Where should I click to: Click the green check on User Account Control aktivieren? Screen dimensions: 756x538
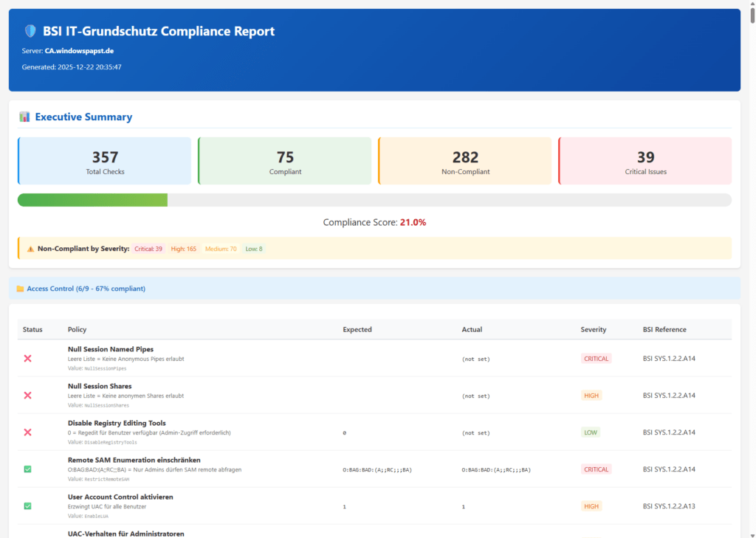pyautogui.click(x=27, y=506)
